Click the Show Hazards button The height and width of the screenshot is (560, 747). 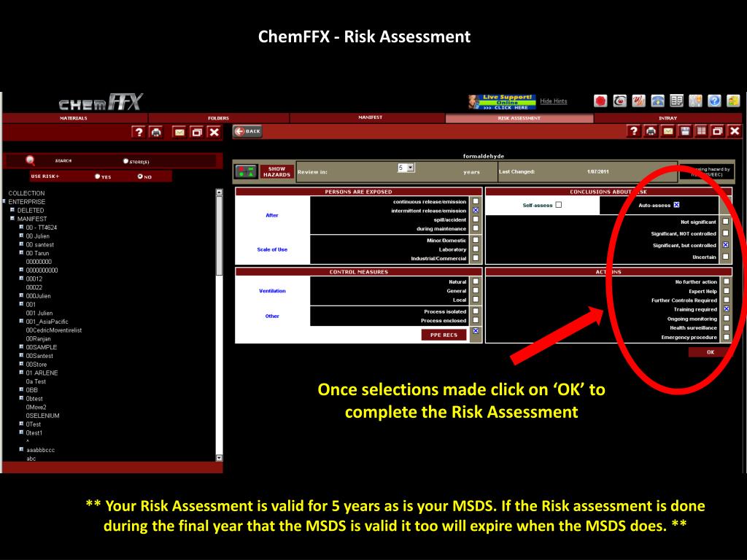(276, 172)
